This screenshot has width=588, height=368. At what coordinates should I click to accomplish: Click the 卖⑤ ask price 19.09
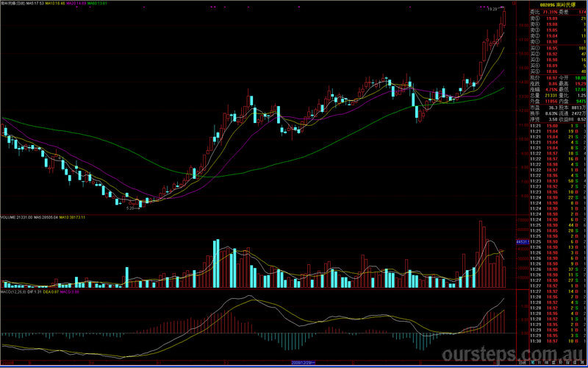[x=552, y=18]
